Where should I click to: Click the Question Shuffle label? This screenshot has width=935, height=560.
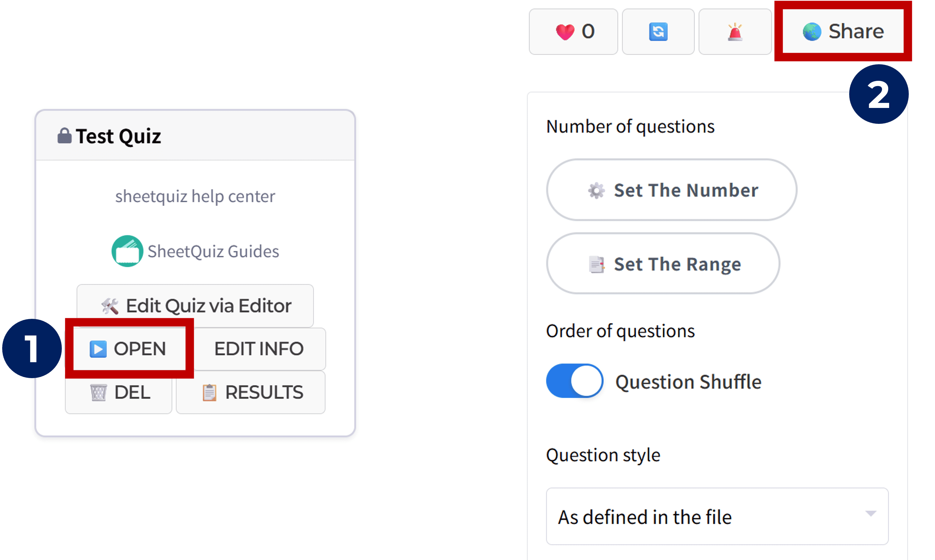[688, 382]
